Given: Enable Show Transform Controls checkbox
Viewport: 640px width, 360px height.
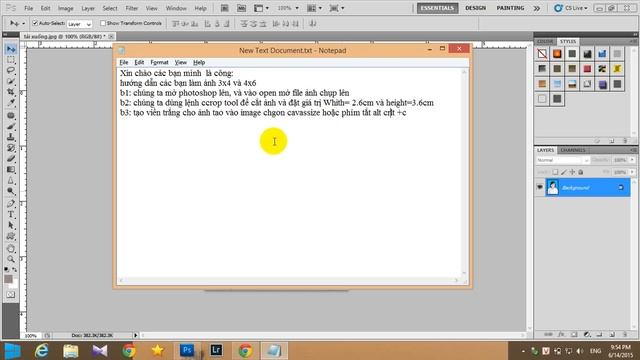Looking at the screenshot, I should (x=103, y=23).
